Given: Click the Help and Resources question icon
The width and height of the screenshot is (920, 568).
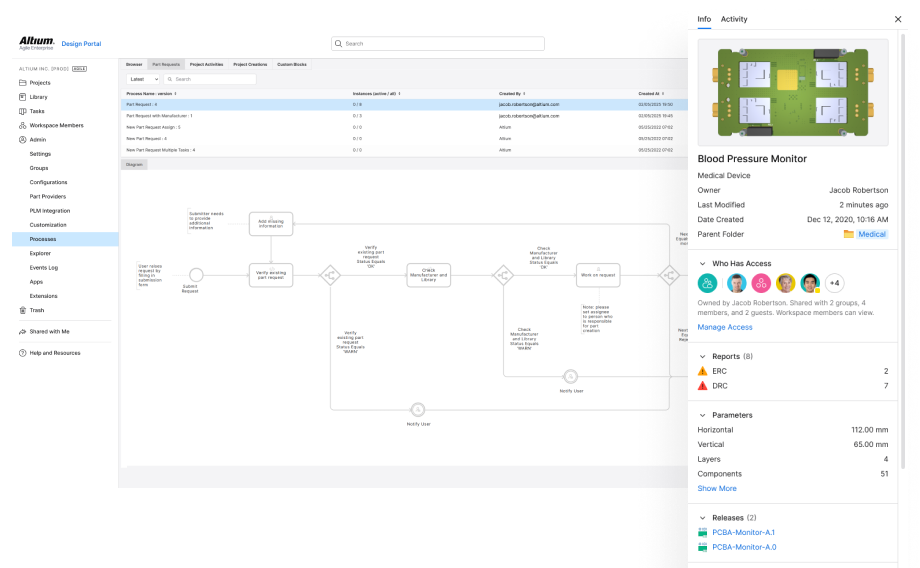Looking at the screenshot, I should point(23,353).
